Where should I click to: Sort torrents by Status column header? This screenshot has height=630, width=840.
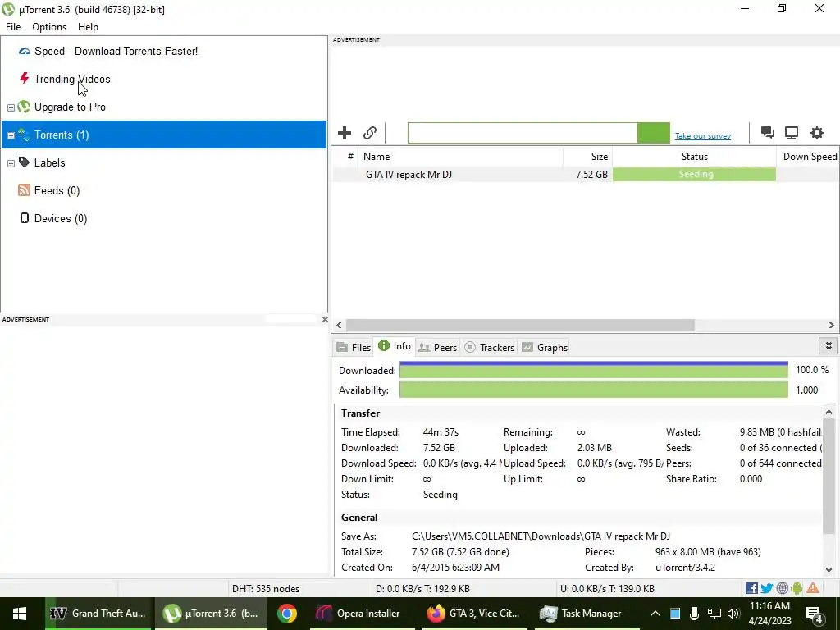[x=694, y=157]
